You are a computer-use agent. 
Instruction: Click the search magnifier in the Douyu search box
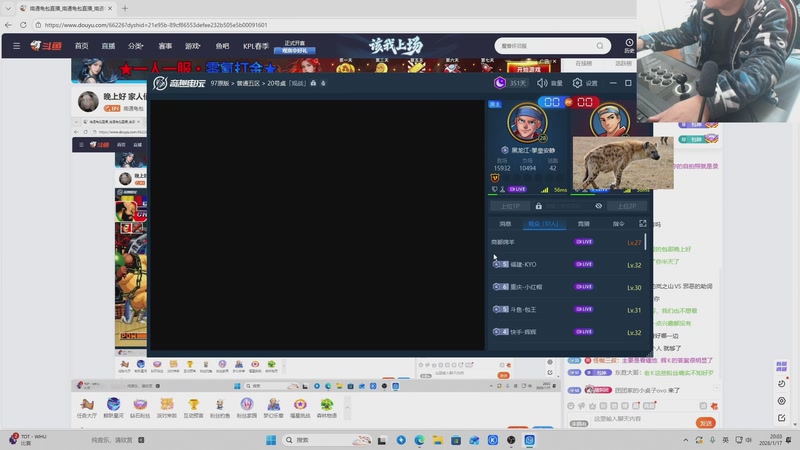pyautogui.click(x=600, y=46)
